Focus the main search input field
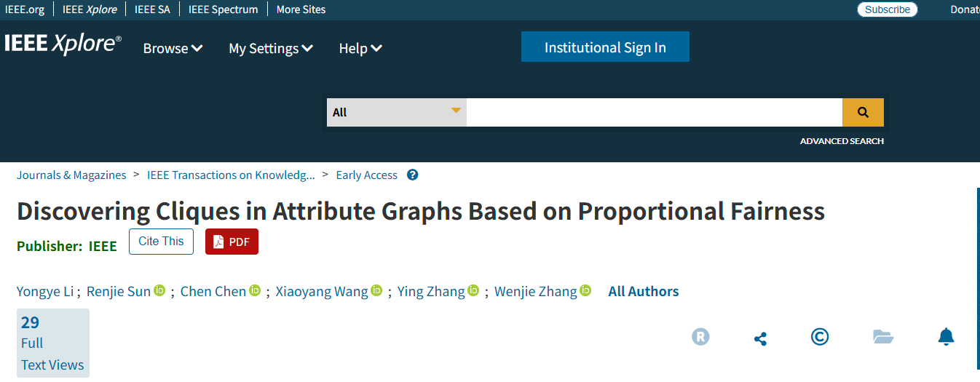 click(x=655, y=112)
